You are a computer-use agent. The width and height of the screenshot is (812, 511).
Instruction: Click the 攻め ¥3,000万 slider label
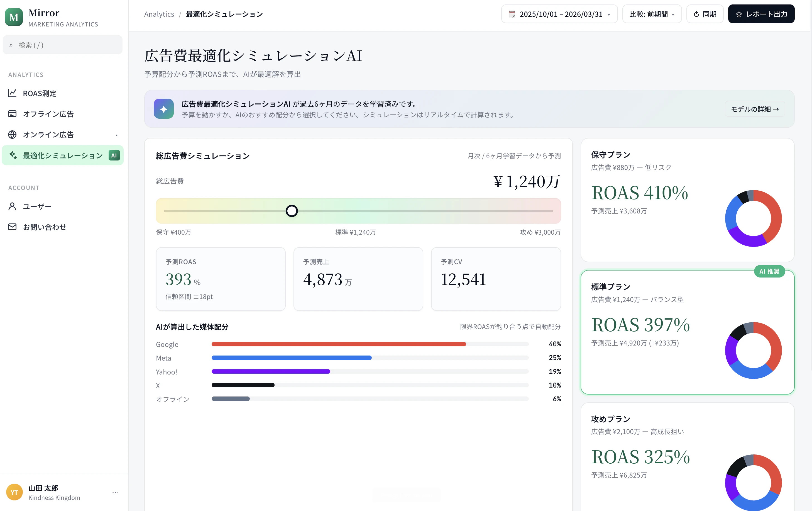[540, 232]
